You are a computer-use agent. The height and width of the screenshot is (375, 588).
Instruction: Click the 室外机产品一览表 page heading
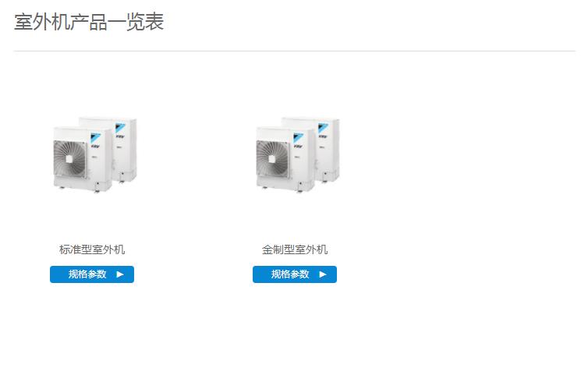pyautogui.click(x=89, y=22)
